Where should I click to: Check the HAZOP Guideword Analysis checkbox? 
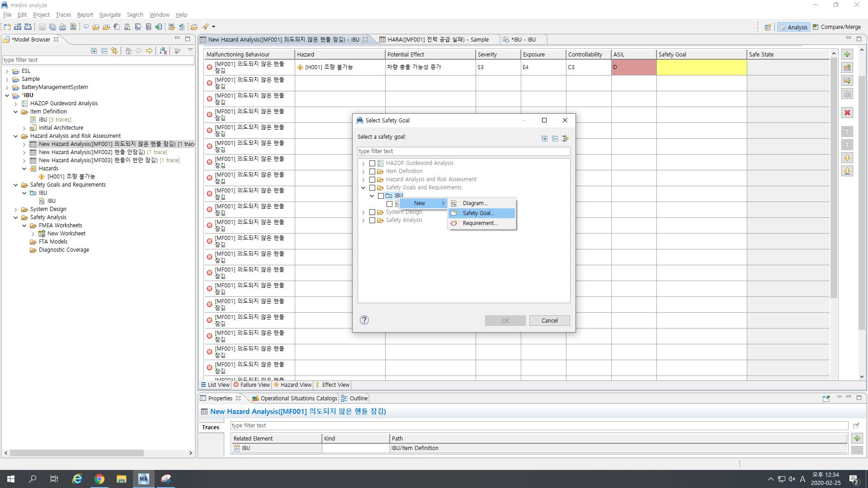(372, 163)
